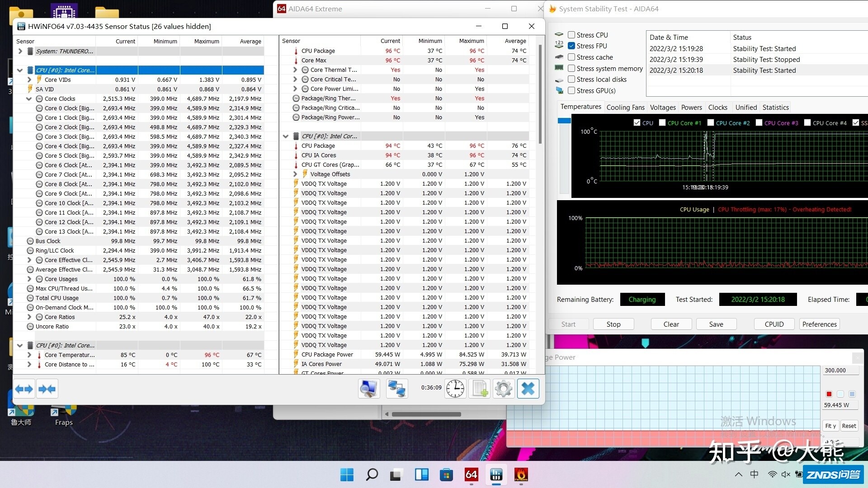Enable Stress system memory checkbox

[571, 68]
